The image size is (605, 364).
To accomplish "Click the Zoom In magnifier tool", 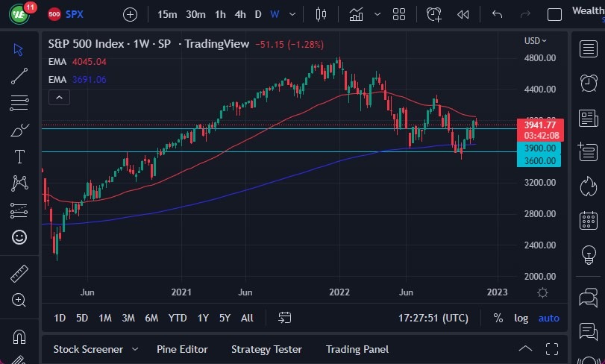I will (19, 300).
